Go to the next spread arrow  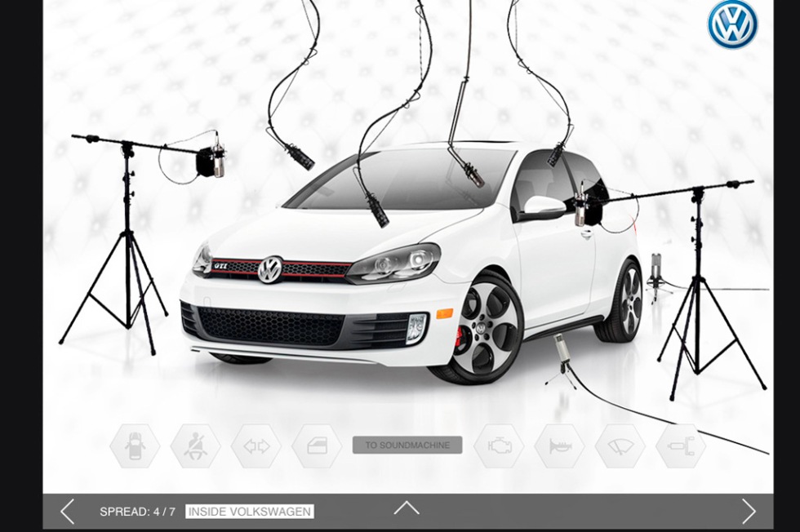(x=748, y=512)
